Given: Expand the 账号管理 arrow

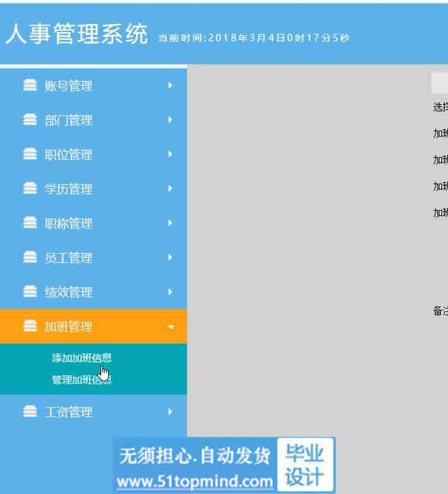Looking at the screenshot, I should pos(170,85).
